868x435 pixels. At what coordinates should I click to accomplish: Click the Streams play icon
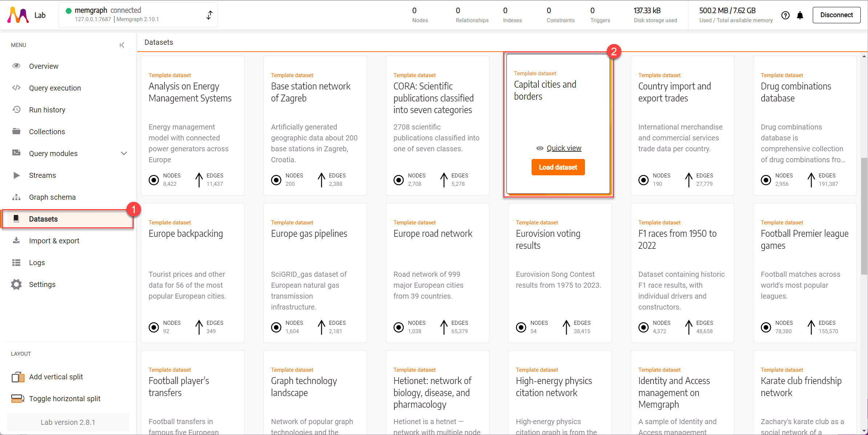tap(16, 175)
